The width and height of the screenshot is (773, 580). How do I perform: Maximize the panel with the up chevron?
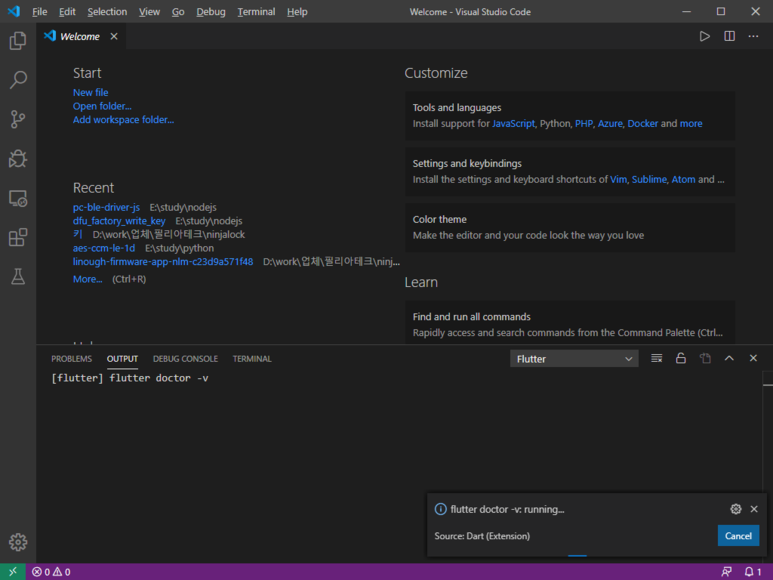[x=729, y=359]
